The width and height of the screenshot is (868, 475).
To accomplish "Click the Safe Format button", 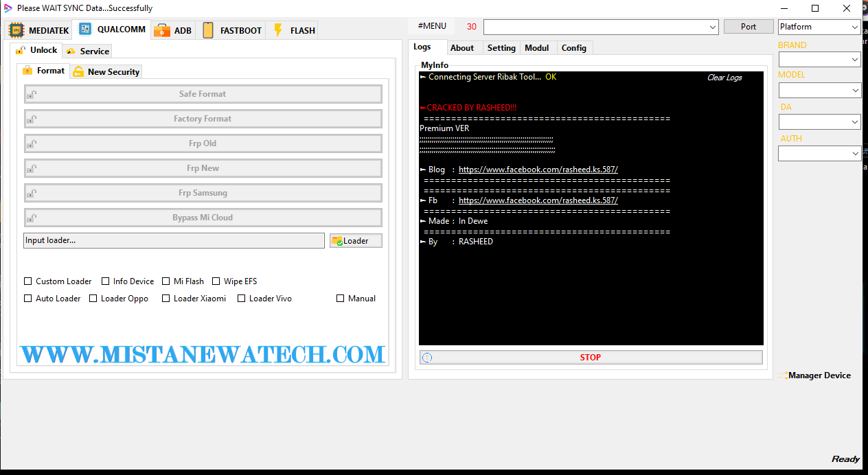I will pos(203,94).
